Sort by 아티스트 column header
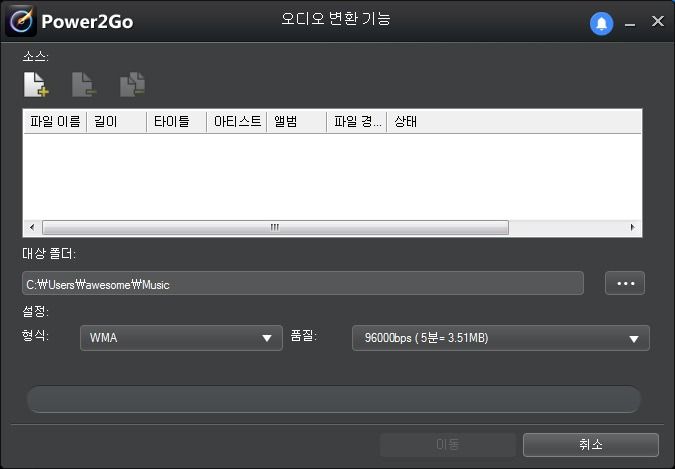This screenshot has height=469, width=675. [x=237, y=121]
